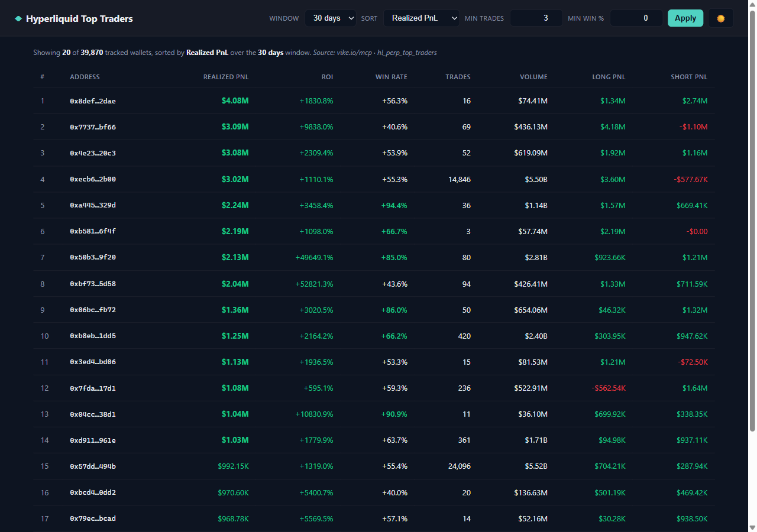Click the page vertical scrollbar
This screenshot has width=757, height=532.
[x=752, y=220]
